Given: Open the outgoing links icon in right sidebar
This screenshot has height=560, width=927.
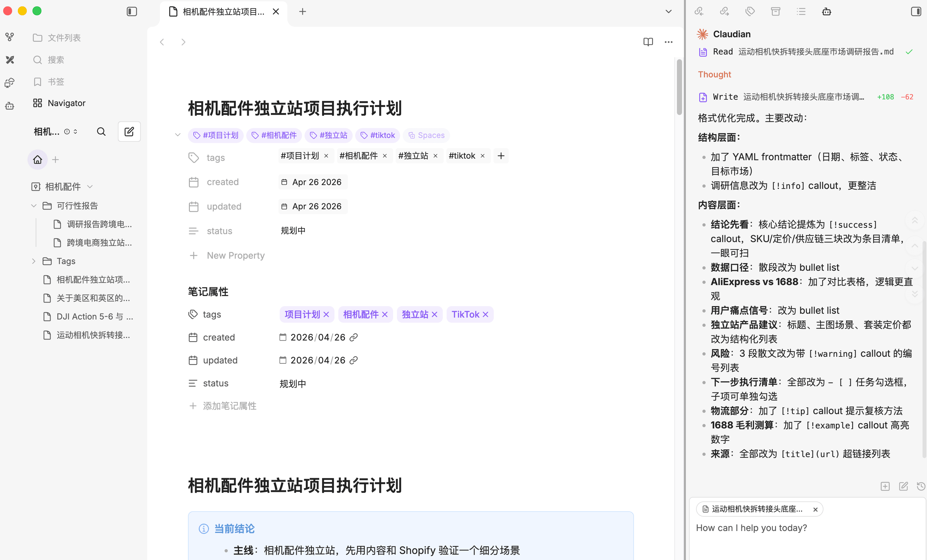Looking at the screenshot, I should (x=725, y=12).
